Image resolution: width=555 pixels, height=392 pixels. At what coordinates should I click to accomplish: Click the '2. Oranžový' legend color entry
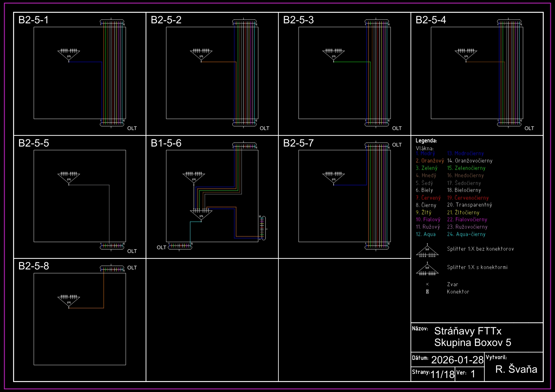430,161
